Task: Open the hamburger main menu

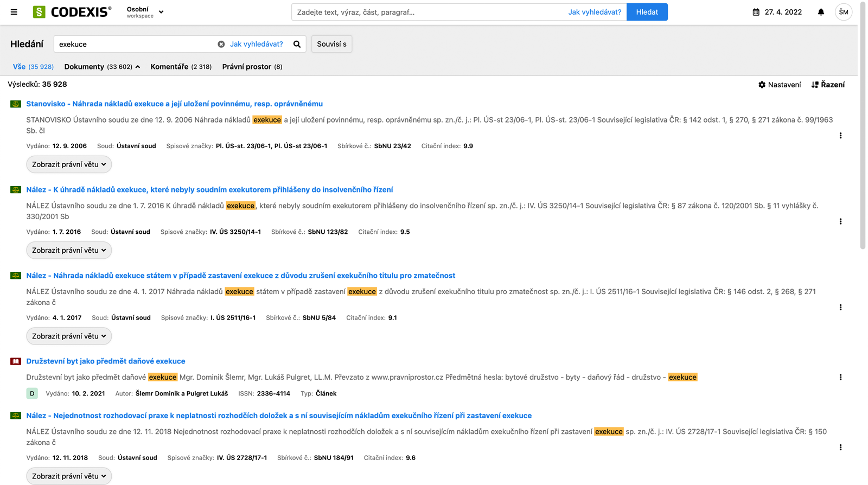Action: coord(14,12)
